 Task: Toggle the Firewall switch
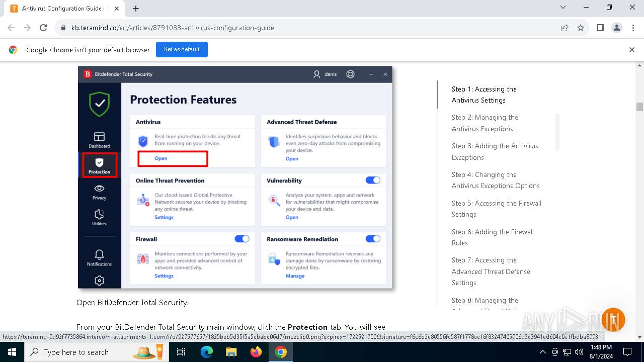242,238
